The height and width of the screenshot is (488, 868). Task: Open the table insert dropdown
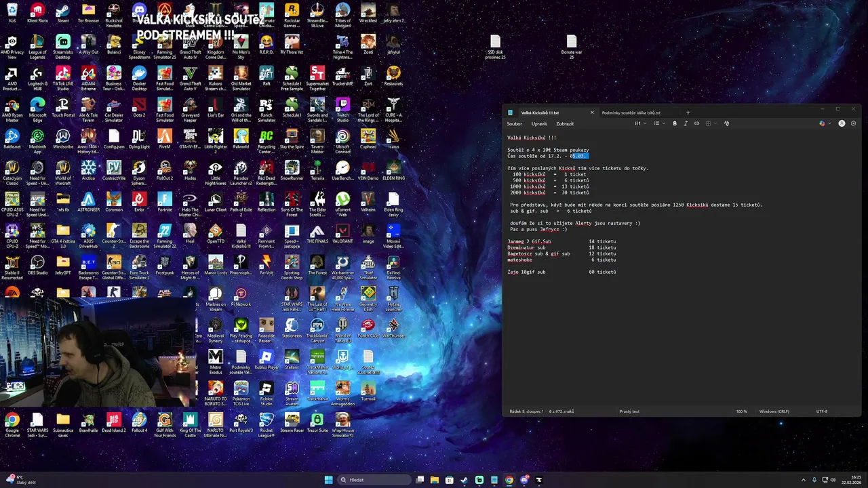tap(710, 123)
